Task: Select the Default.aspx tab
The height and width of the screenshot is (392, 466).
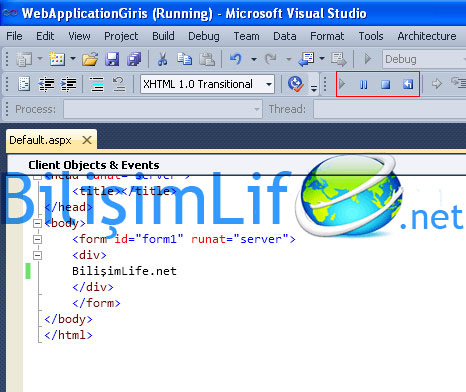Action: (40, 140)
